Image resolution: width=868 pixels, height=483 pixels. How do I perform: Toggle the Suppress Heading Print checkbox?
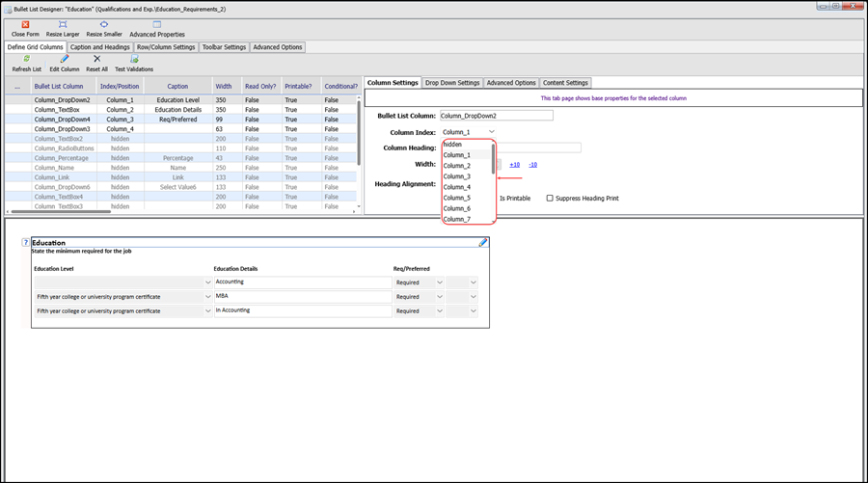tap(550, 198)
